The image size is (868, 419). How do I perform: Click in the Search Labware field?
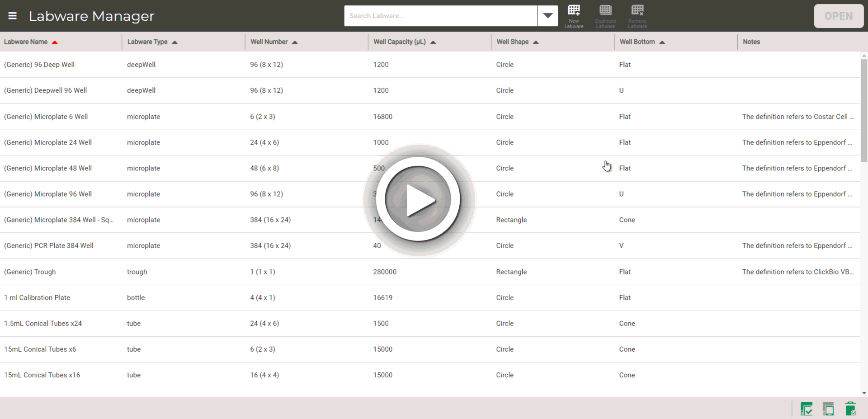point(440,16)
